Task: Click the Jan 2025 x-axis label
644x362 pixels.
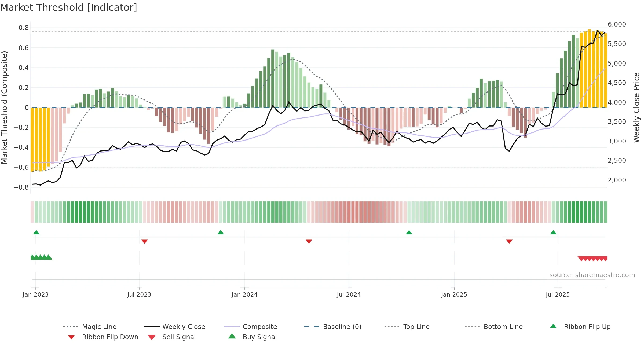Action: (454, 294)
